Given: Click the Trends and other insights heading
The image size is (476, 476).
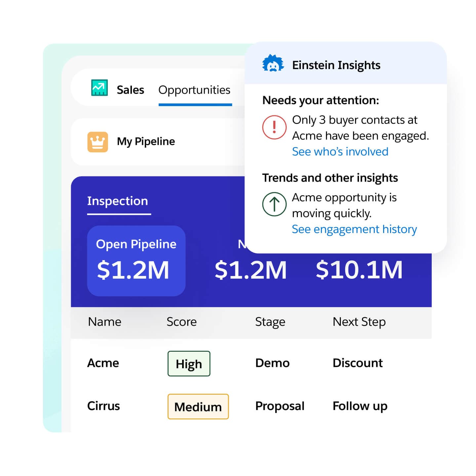Looking at the screenshot, I should pos(330,178).
